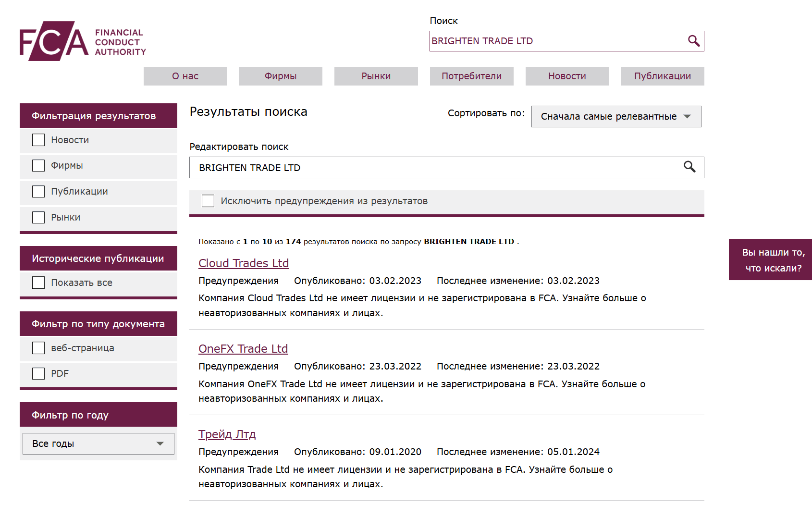This screenshot has height=505, width=812.
Task: Click the magnifier icon in the edit search field
Action: tap(689, 167)
